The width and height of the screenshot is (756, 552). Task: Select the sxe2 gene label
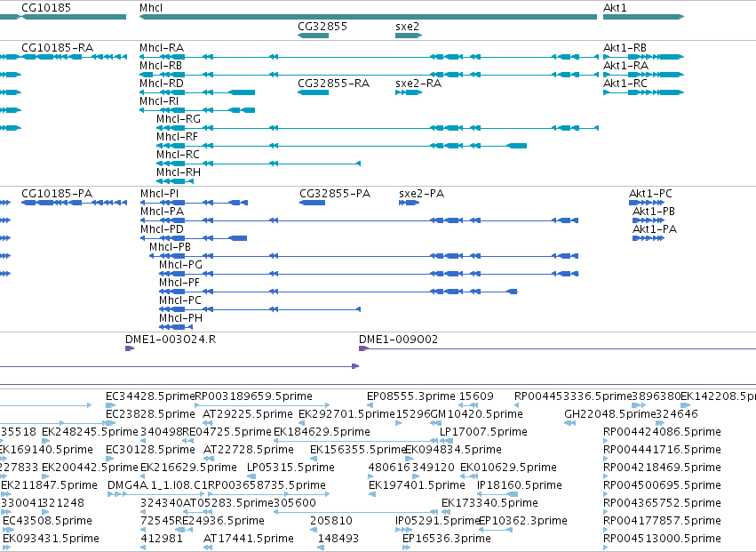click(x=407, y=26)
